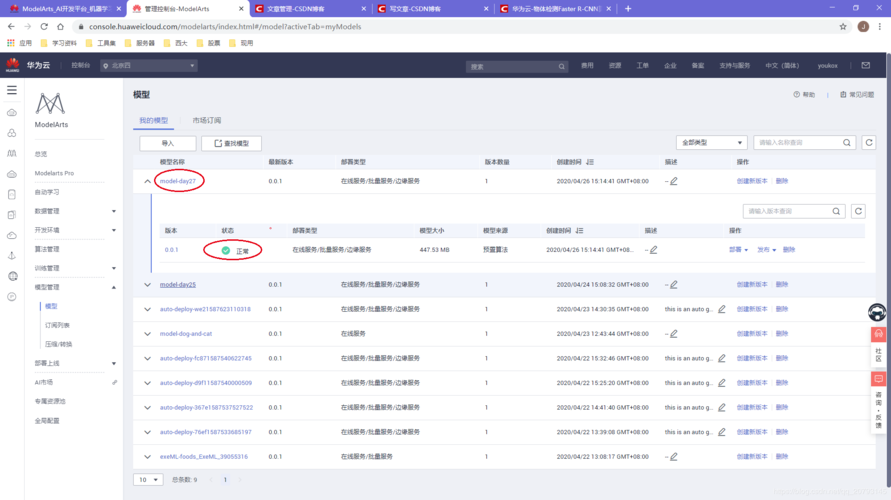This screenshot has width=891, height=500.
Task: Go to page 1 in pagination
Action: pos(225,480)
